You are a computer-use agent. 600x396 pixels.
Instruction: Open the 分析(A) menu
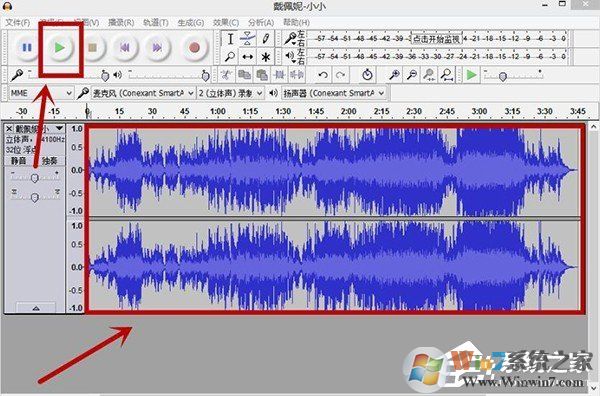coord(261,23)
